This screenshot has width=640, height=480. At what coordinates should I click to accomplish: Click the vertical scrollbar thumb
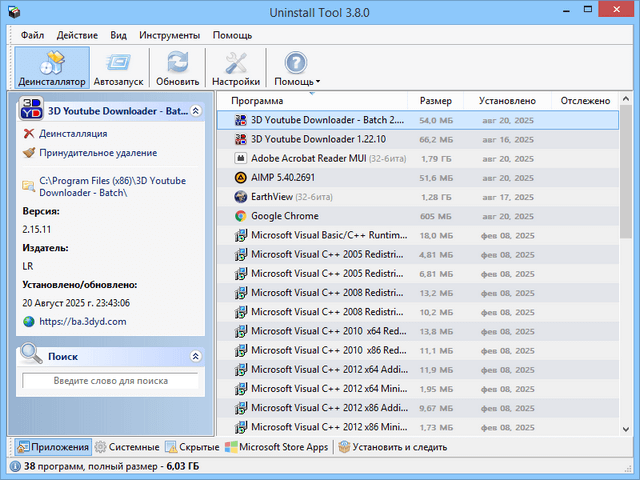point(626,172)
